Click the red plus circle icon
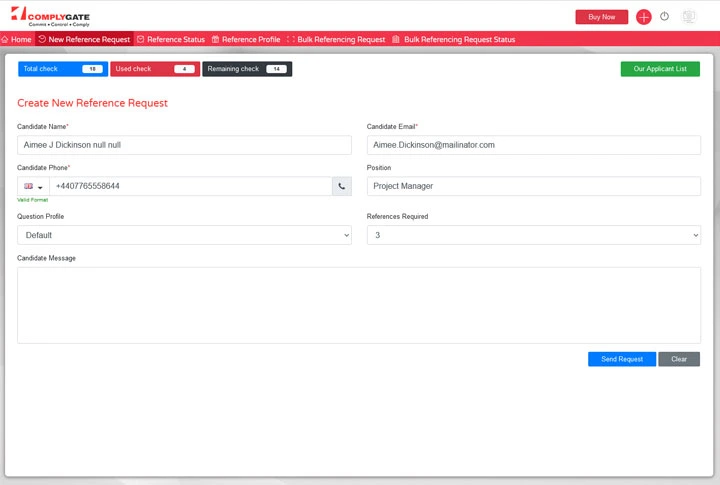Screen dimensions: 720x485 coord(643,17)
